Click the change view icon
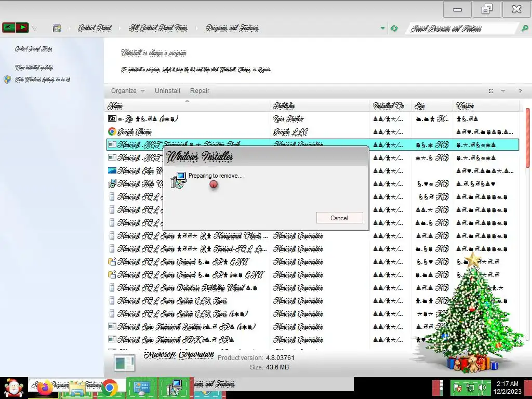 coord(490,91)
